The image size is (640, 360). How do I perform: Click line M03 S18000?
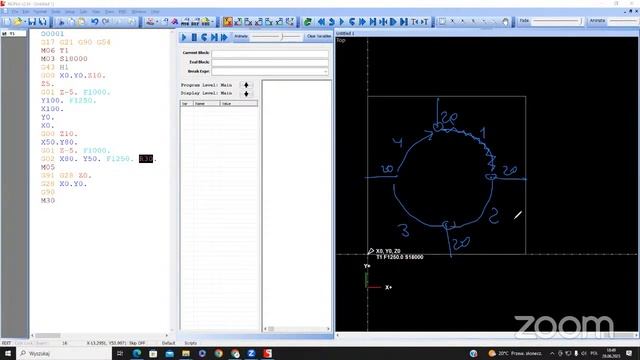(x=64, y=59)
